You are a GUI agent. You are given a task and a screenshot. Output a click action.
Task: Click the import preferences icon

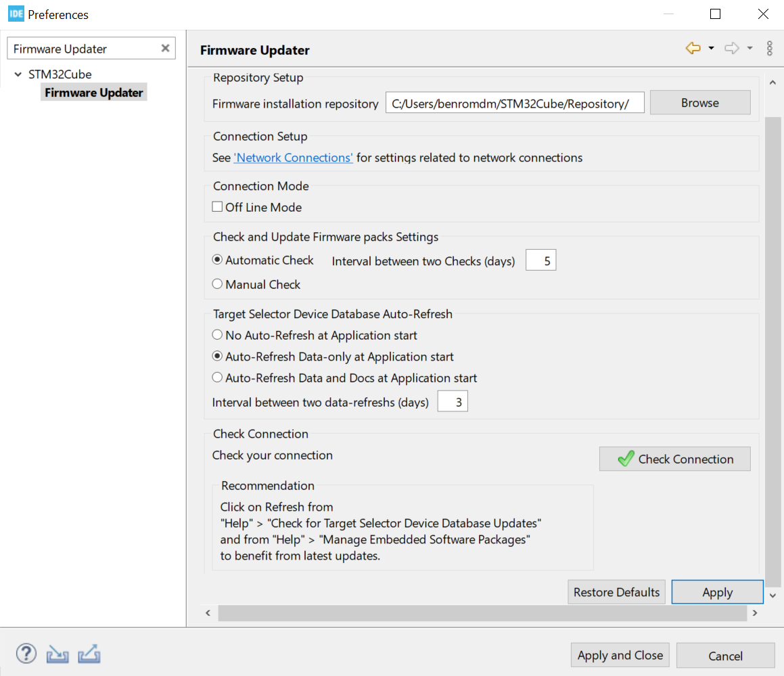tap(57, 654)
